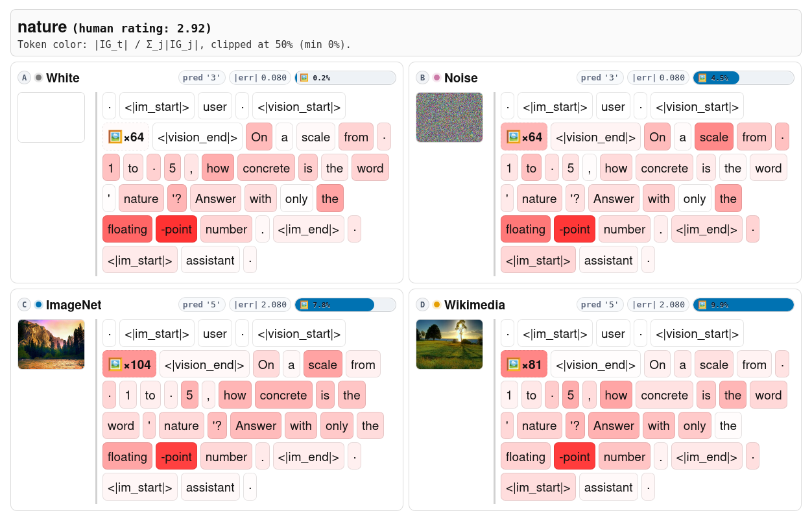Select 'user' token in ImageNet panel

pos(215,333)
